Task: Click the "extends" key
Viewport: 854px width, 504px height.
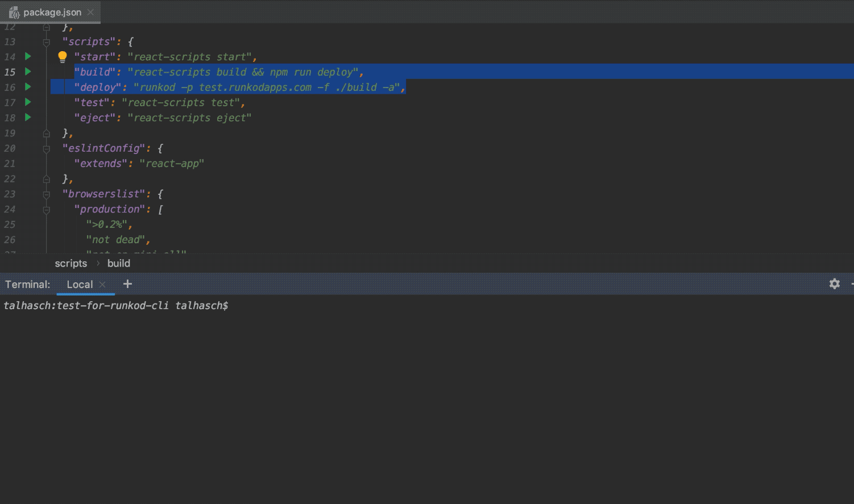Action: click(101, 164)
